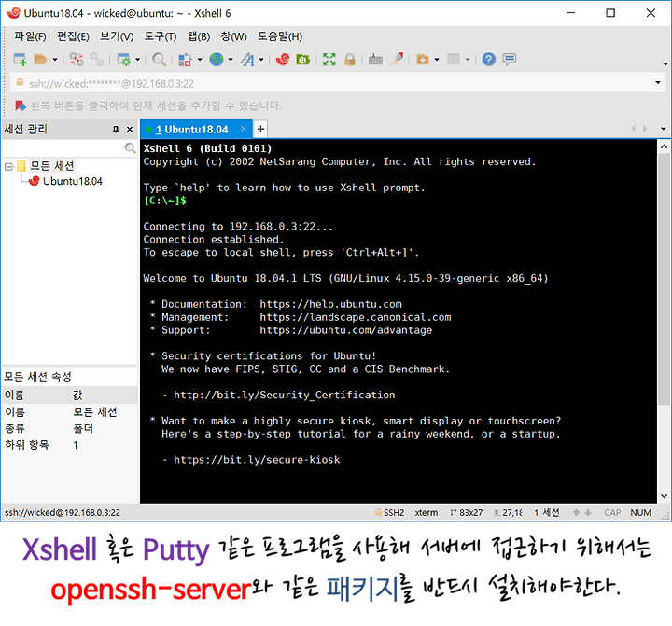Click the Reconnect chain icon
The width and height of the screenshot is (672, 626).
(x=97, y=60)
